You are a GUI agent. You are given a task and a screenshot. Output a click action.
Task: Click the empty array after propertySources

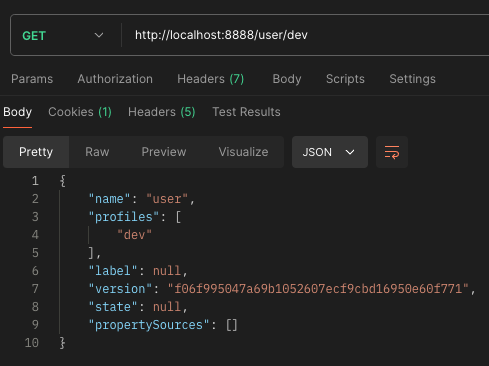[232, 325]
